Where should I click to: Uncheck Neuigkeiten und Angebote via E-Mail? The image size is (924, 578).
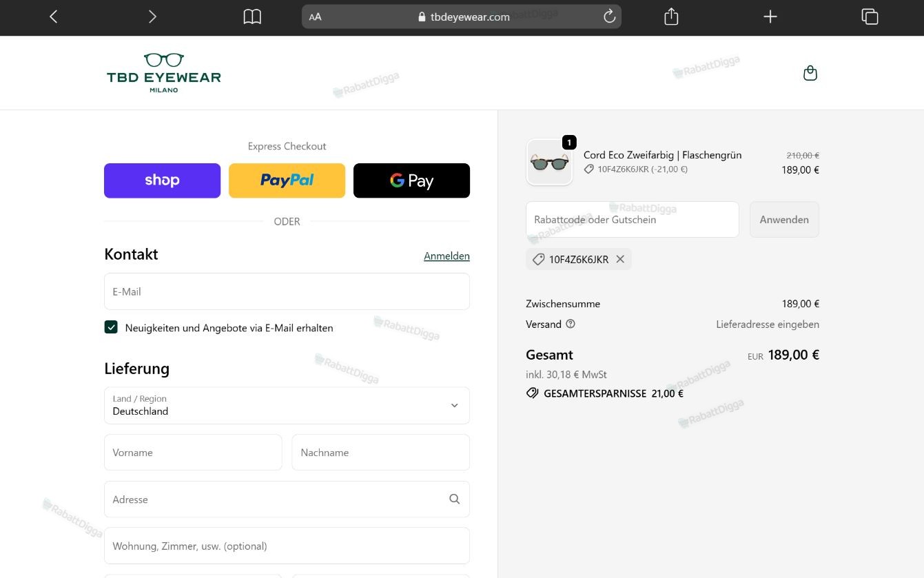coord(111,327)
